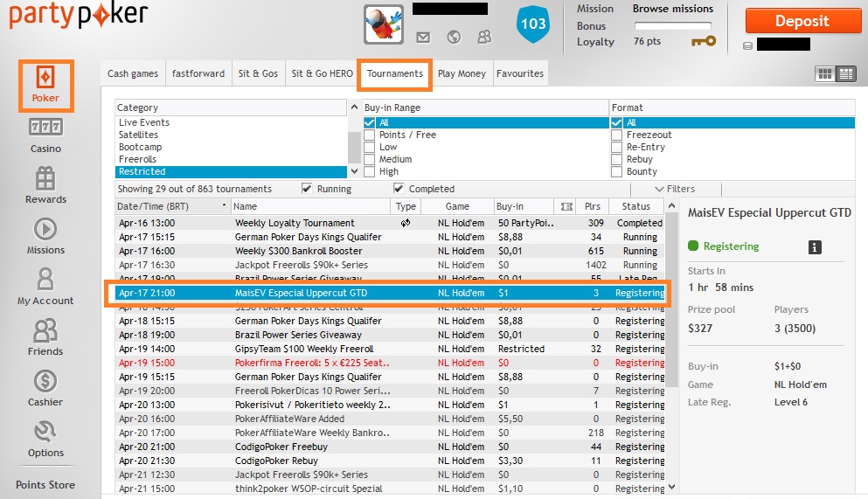The width and height of the screenshot is (868, 499).
Task: Check the Rebuy format checkbox
Action: [616, 159]
